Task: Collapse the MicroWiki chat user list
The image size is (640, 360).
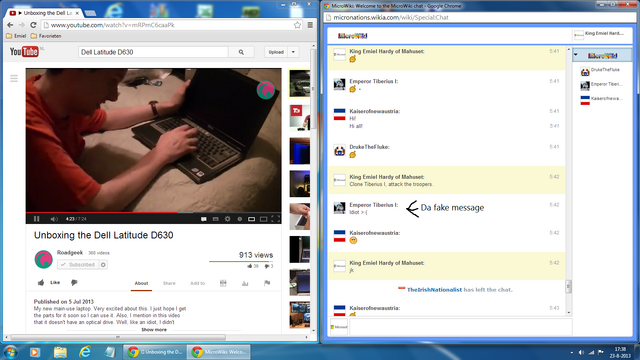Action: tap(576, 55)
